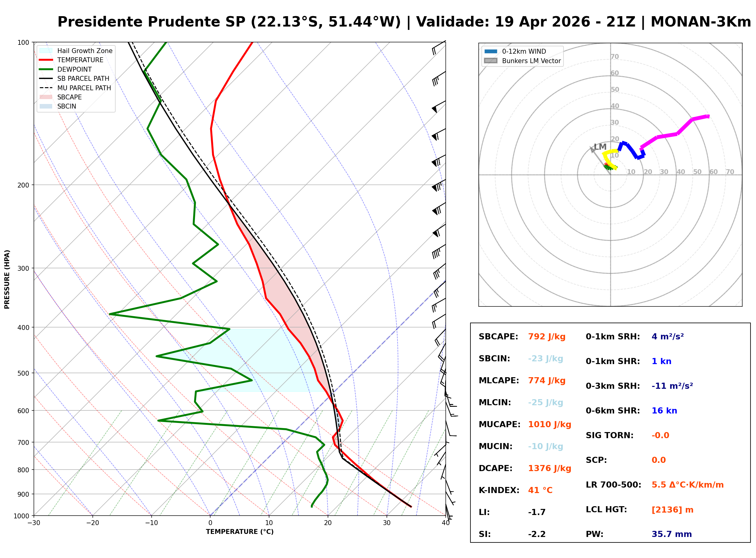Click the Bunkers LM Vector legend swatch
756x558 pixels.
pyautogui.click(x=491, y=61)
